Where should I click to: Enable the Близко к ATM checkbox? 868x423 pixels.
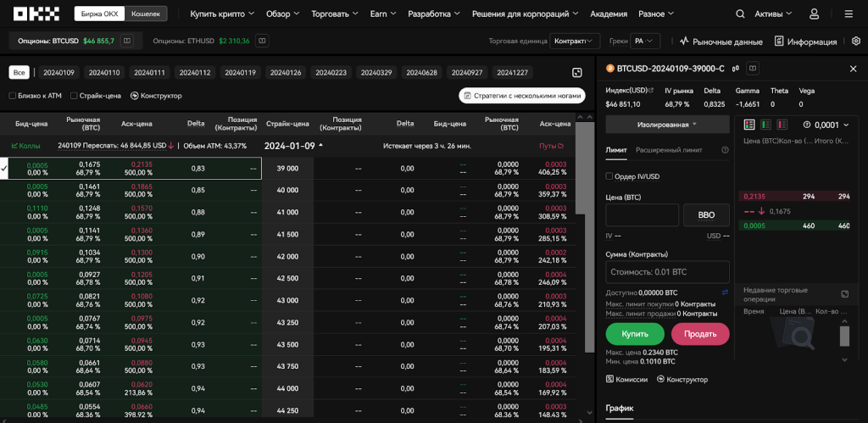click(13, 96)
